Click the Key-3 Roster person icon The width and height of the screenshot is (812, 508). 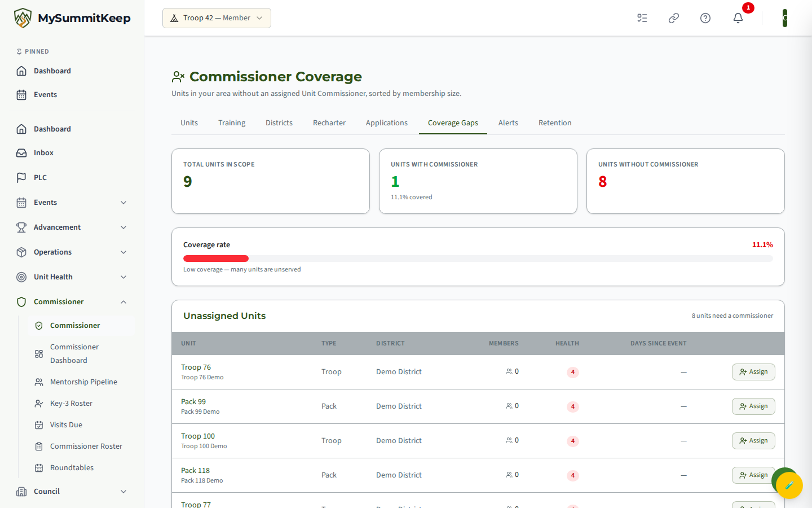[x=39, y=404]
